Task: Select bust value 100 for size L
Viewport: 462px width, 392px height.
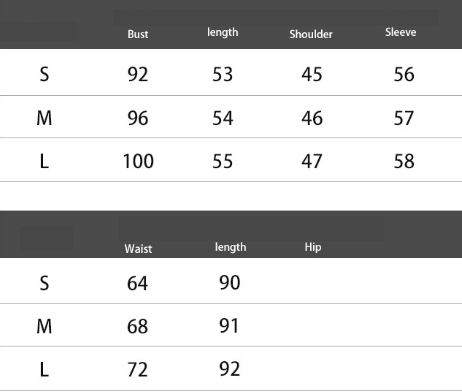Action: tap(138, 161)
